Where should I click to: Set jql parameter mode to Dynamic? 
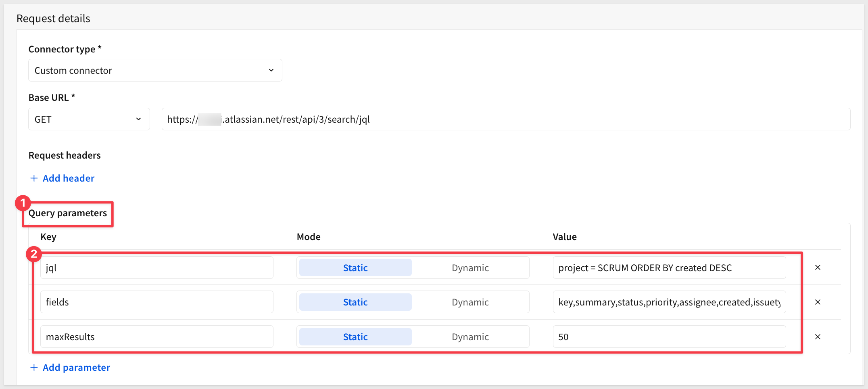click(x=470, y=268)
